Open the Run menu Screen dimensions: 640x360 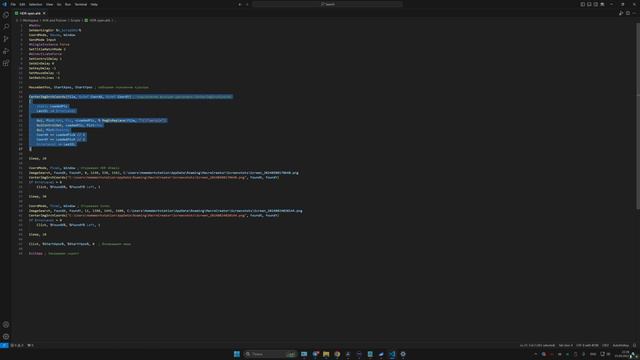(x=68, y=4)
